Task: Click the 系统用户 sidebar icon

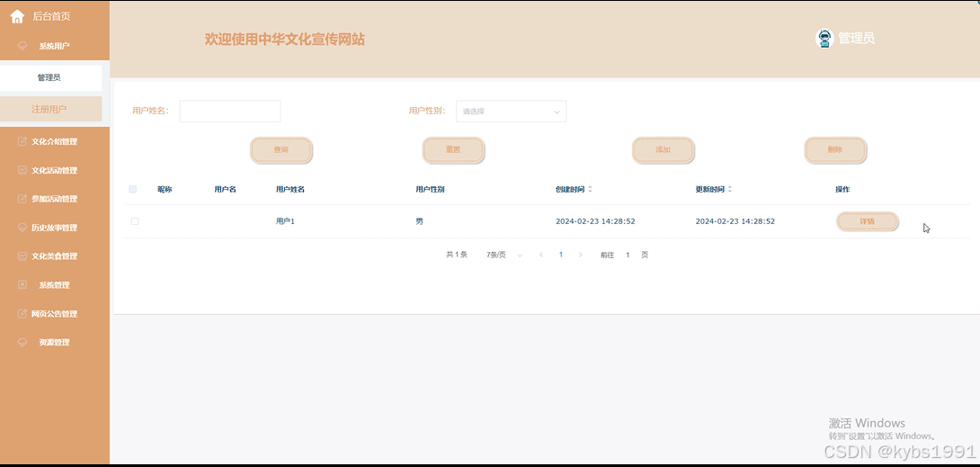Action: [22, 46]
